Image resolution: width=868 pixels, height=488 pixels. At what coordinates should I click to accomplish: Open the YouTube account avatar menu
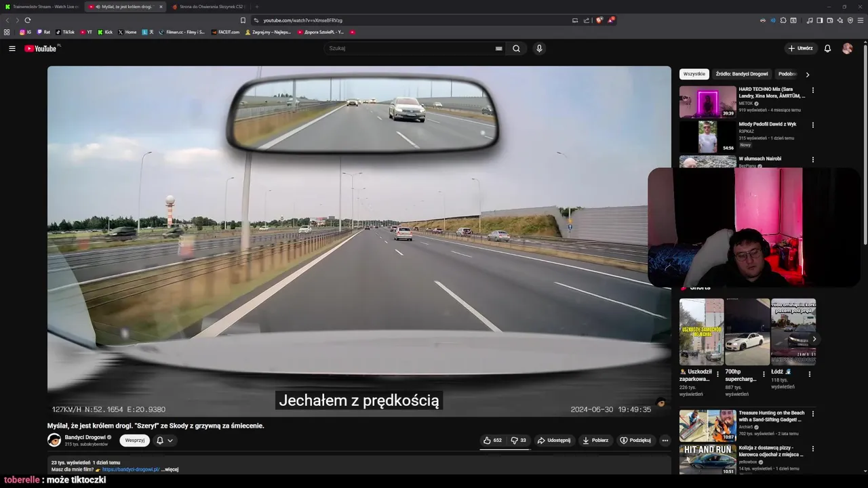pos(847,48)
